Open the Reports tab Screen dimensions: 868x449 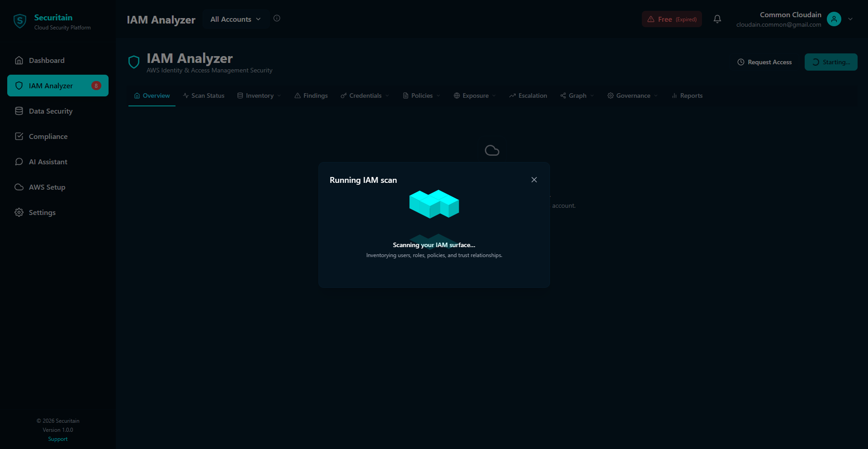[x=687, y=96]
